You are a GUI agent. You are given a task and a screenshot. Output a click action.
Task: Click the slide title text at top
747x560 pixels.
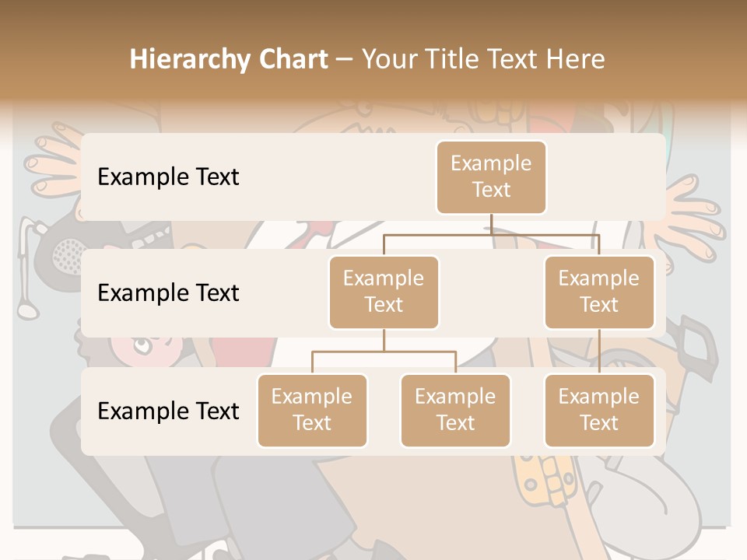click(366, 59)
